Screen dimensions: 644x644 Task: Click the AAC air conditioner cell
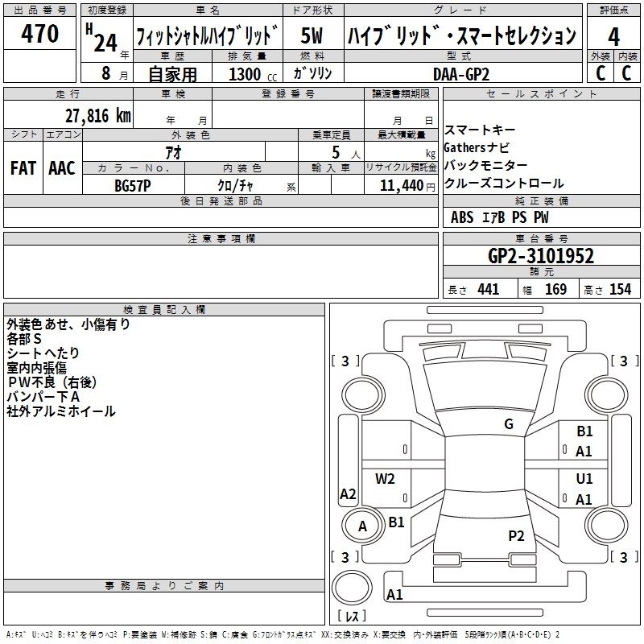pos(62,168)
